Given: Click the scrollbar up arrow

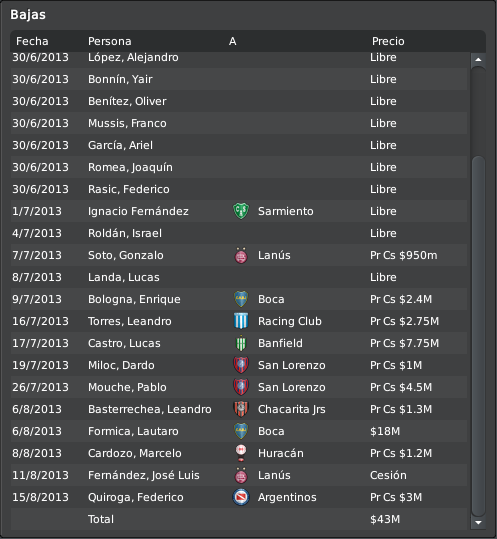Looking at the screenshot, I should point(478,60).
